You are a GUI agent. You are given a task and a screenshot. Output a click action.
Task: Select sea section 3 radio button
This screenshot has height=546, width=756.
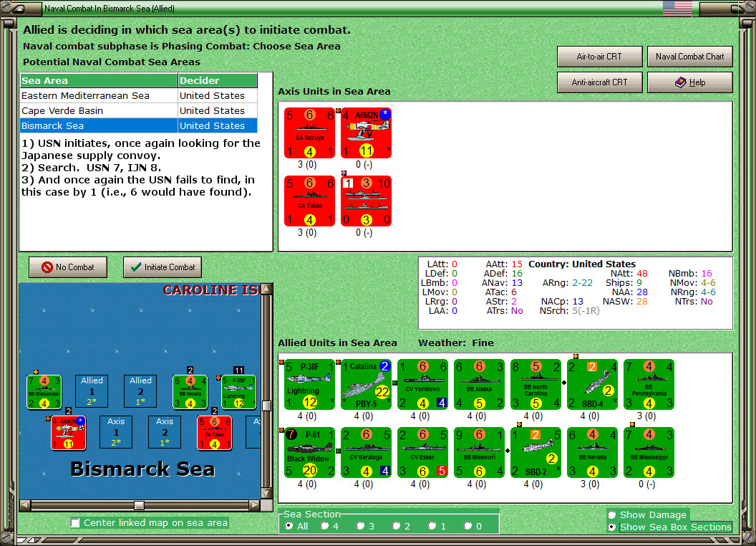[361, 526]
